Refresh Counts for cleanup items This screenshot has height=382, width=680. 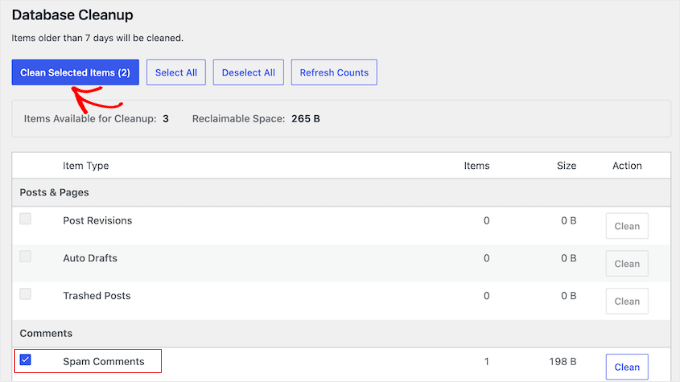click(x=334, y=72)
